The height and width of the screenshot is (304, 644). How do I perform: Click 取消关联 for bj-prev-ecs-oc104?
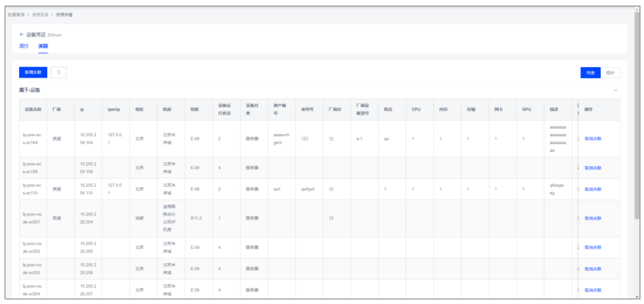(593, 138)
